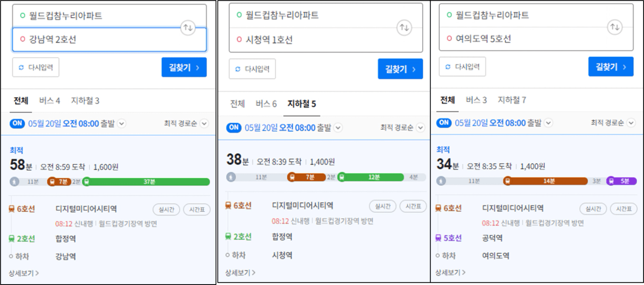Open 상세보기 for the 58분 route
This screenshot has width=644, height=285.
point(24,273)
